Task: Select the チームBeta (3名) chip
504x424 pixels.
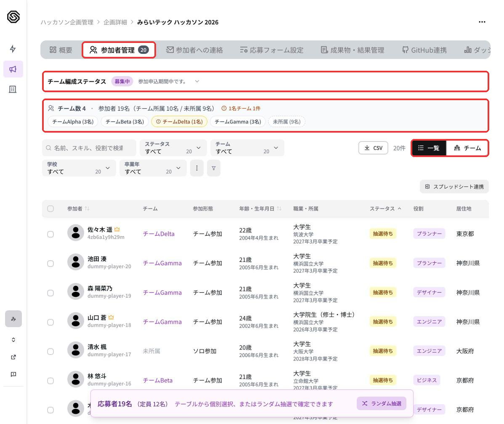Action: click(x=125, y=122)
